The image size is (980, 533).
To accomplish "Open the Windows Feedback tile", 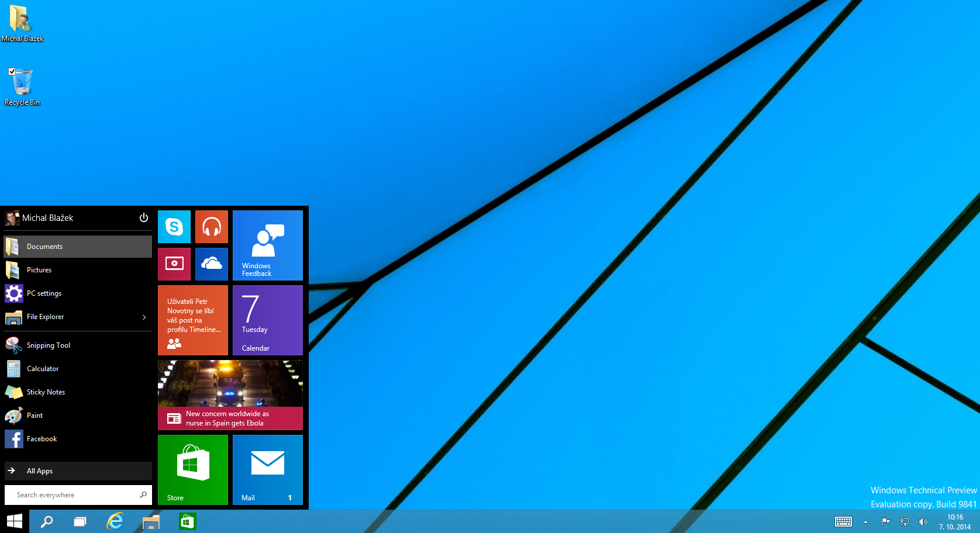I will pyautogui.click(x=268, y=245).
